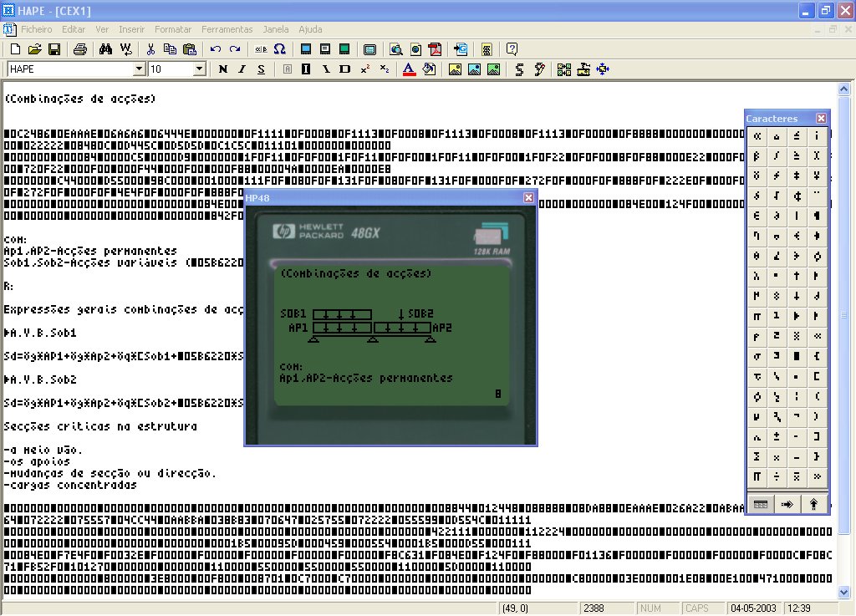The height and width of the screenshot is (616, 856).
Task: Paste from clipboard
Action: 190,49
